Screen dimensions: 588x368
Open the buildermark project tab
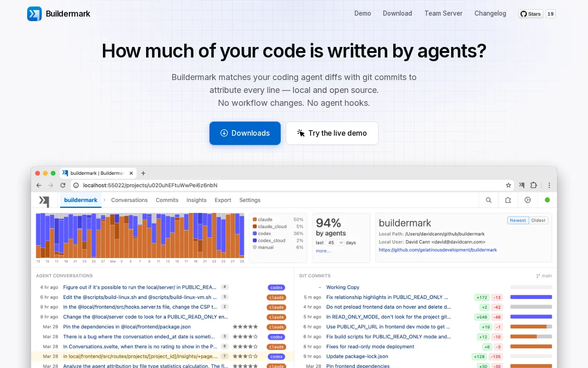click(81, 200)
